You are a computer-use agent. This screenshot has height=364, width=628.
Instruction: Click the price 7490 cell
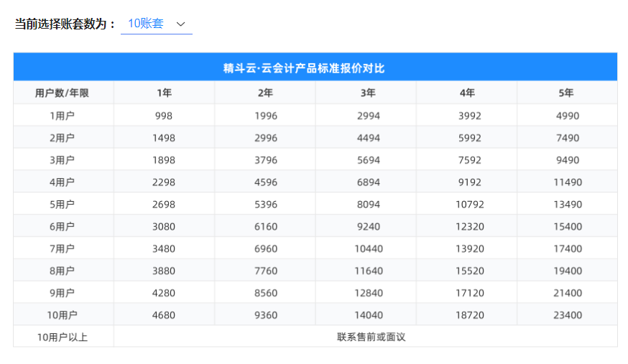click(x=568, y=138)
